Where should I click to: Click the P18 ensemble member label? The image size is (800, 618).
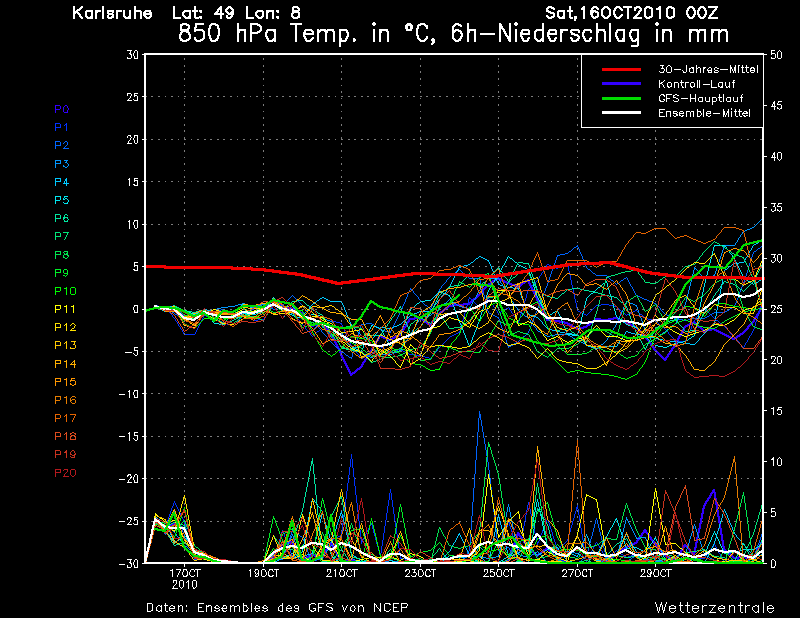(x=65, y=436)
